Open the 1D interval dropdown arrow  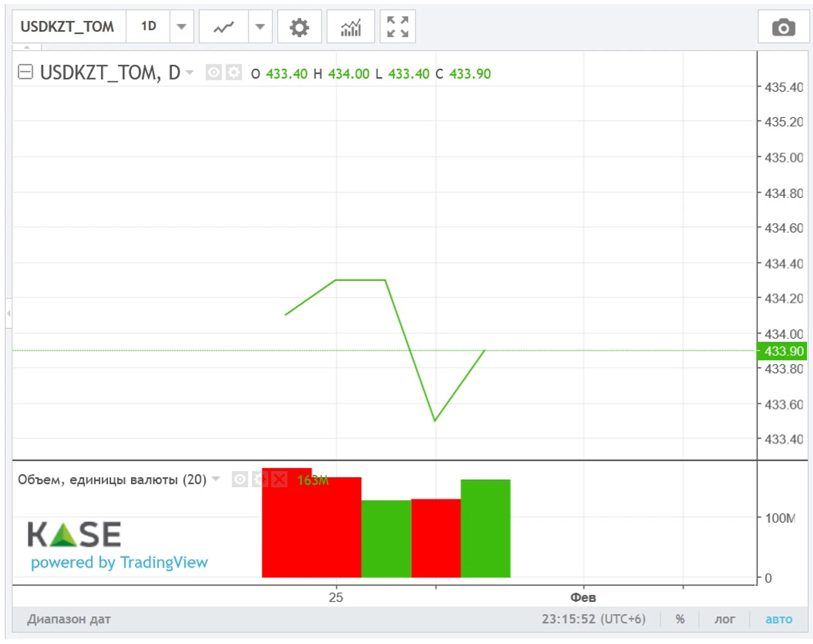click(x=181, y=27)
